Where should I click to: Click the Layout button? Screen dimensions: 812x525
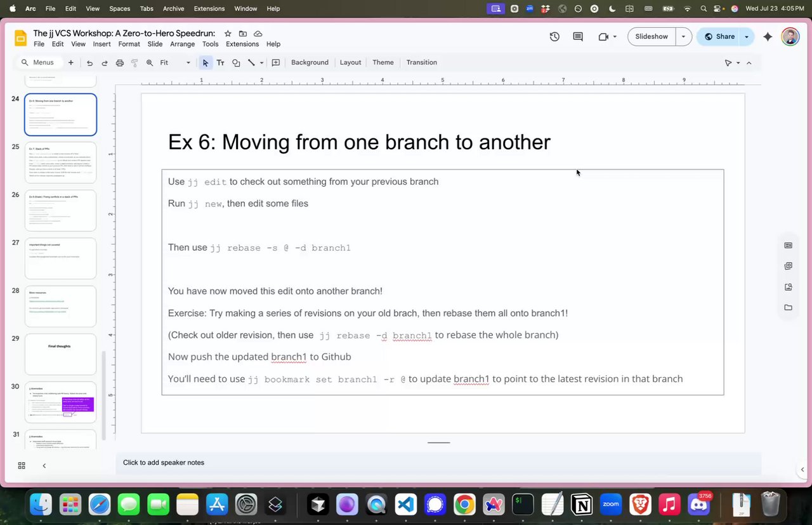click(x=350, y=63)
